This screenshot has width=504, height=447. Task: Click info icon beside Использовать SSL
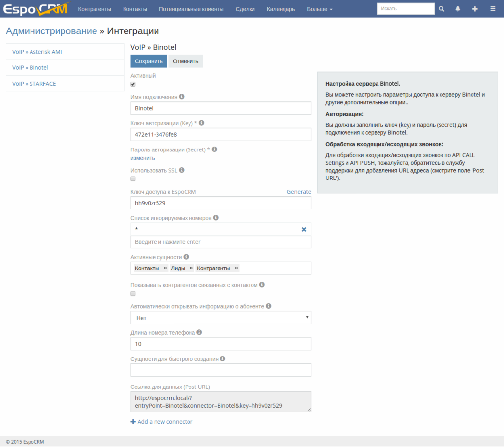[x=182, y=170]
